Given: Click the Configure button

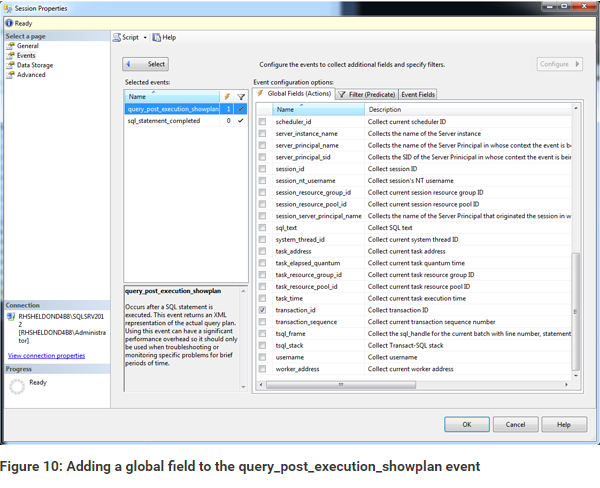Looking at the screenshot, I should pos(559,64).
